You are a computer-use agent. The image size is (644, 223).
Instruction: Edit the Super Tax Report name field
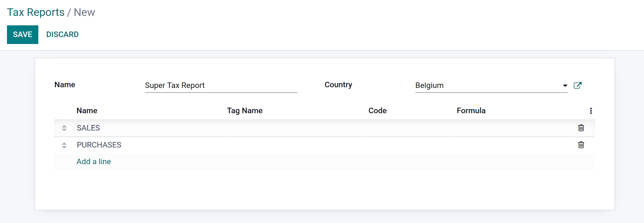point(221,85)
